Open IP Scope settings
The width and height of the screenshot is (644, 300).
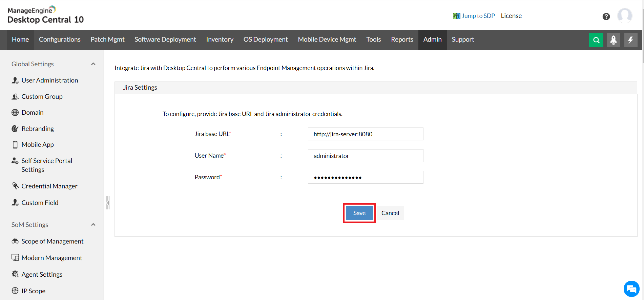coord(34,291)
